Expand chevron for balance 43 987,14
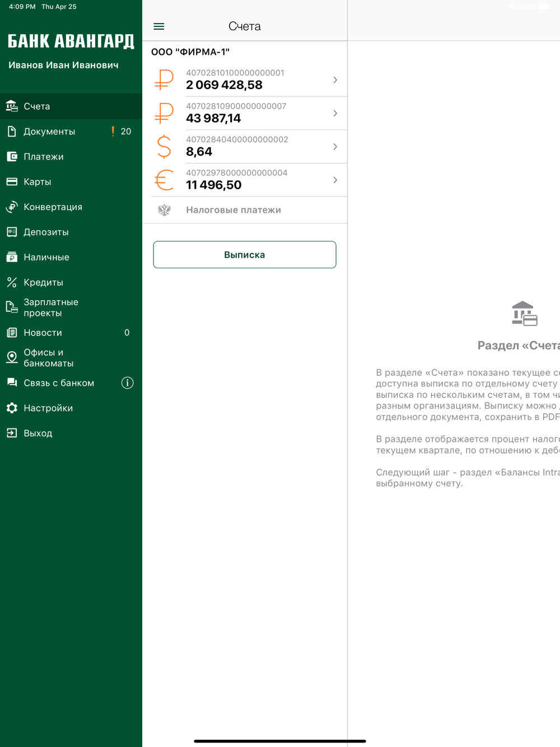Viewport: 560px width, 747px height. coord(335,113)
